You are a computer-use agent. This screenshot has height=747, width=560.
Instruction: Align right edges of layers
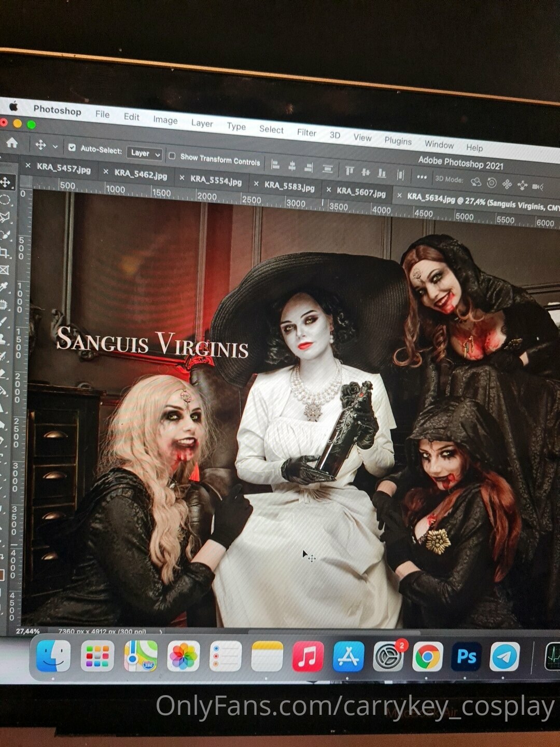coord(309,168)
